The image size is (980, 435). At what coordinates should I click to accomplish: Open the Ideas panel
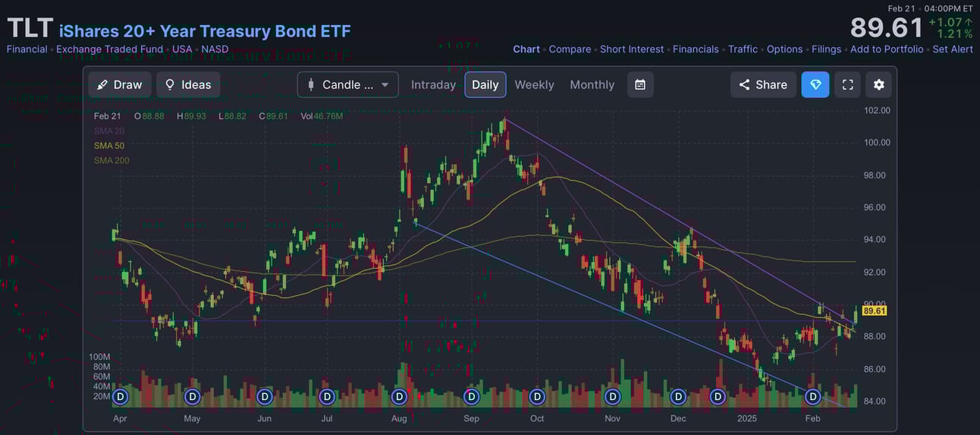click(x=188, y=85)
